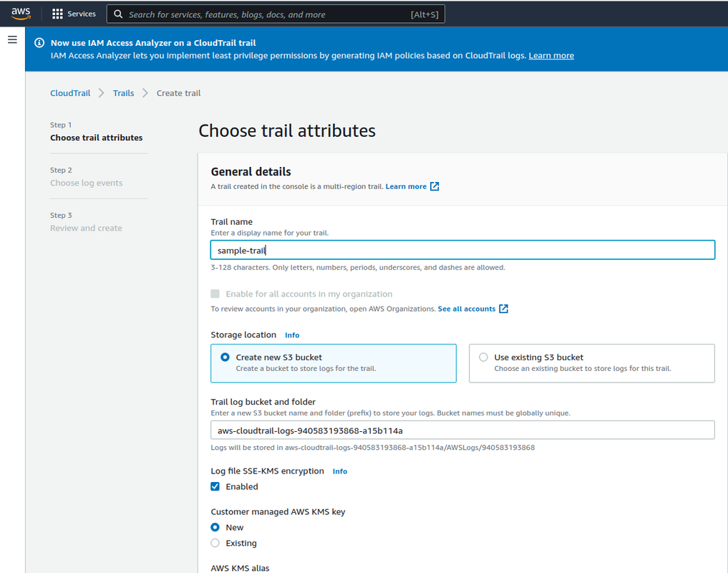Go to Trails breadcrumb
728x573 pixels.
point(124,93)
